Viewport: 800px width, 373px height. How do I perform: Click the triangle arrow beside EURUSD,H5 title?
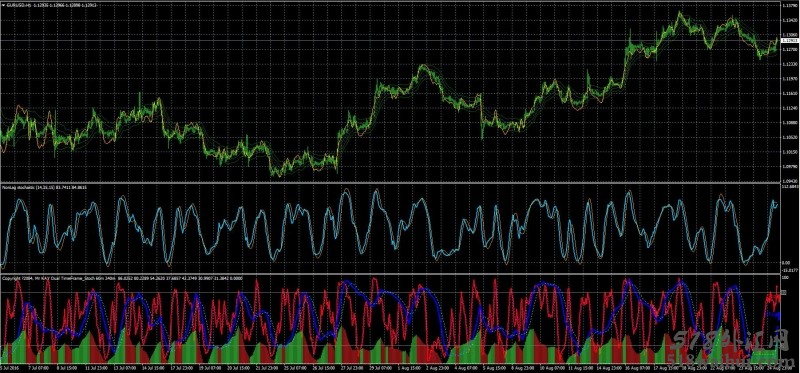pos(3,5)
